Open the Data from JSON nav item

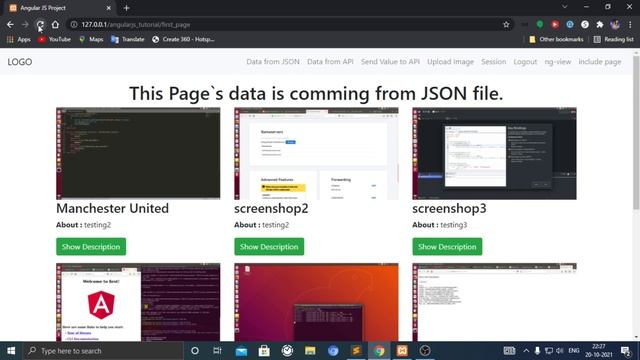pos(273,62)
